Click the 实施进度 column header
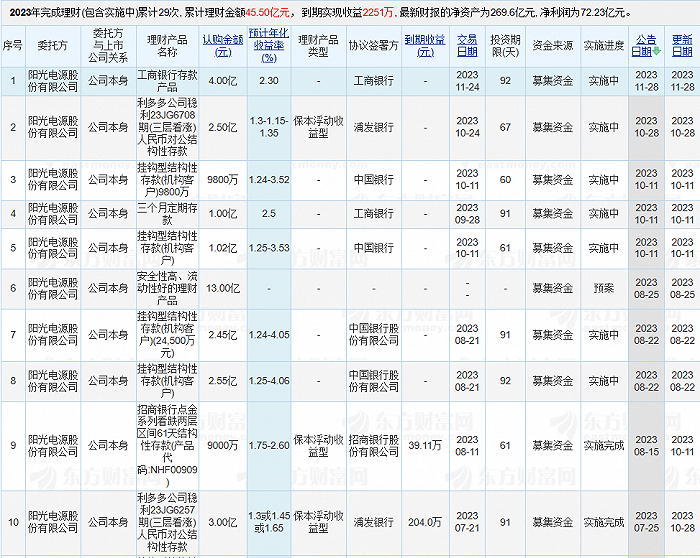700x558 pixels. [604, 46]
